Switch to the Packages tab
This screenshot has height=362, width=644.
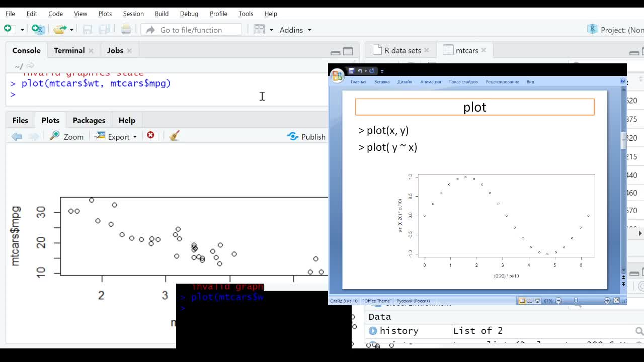click(89, 120)
